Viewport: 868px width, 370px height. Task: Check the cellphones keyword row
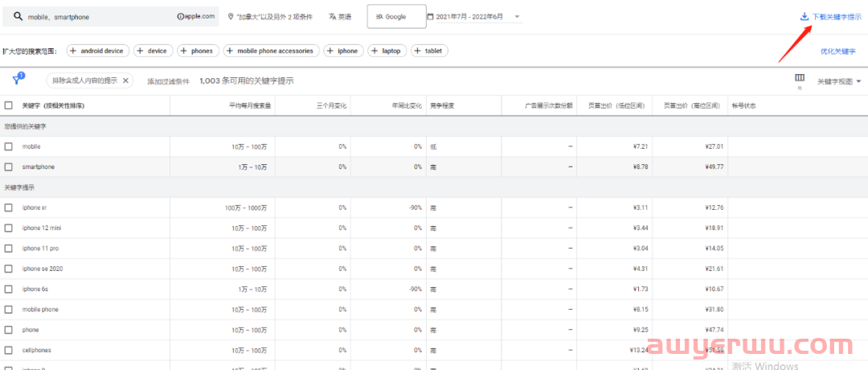pyautogui.click(x=8, y=351)
